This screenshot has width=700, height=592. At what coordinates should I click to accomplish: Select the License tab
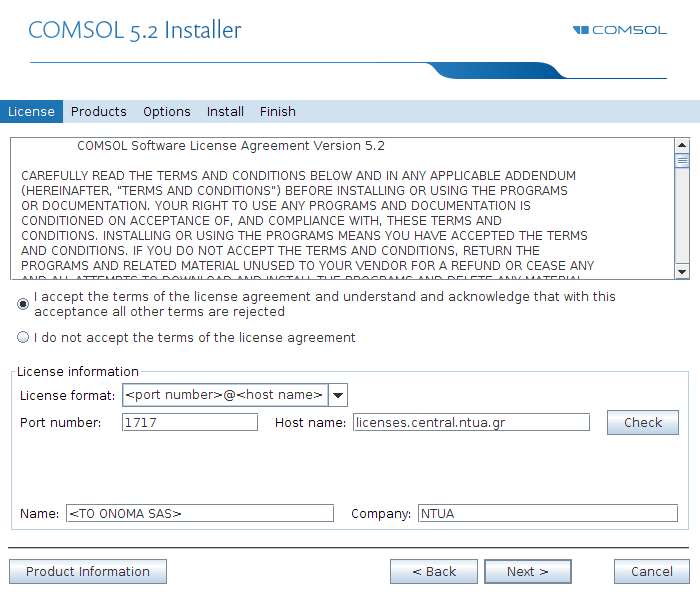pos(31,112)
